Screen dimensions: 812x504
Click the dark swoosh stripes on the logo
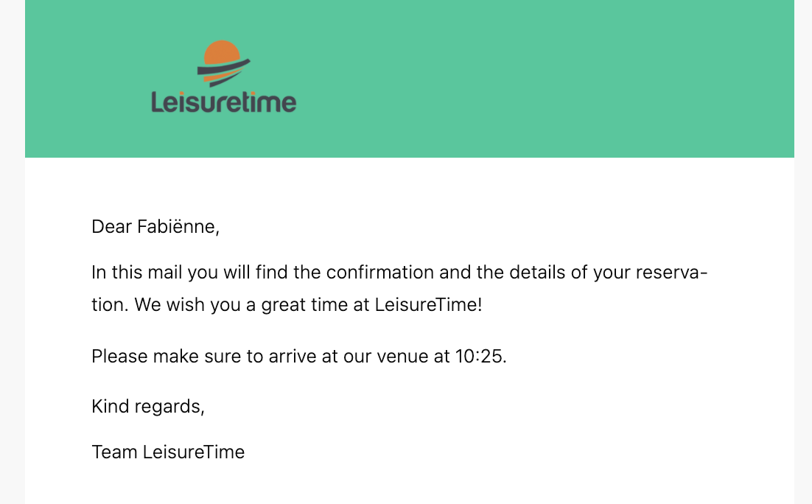coord(224,71)
